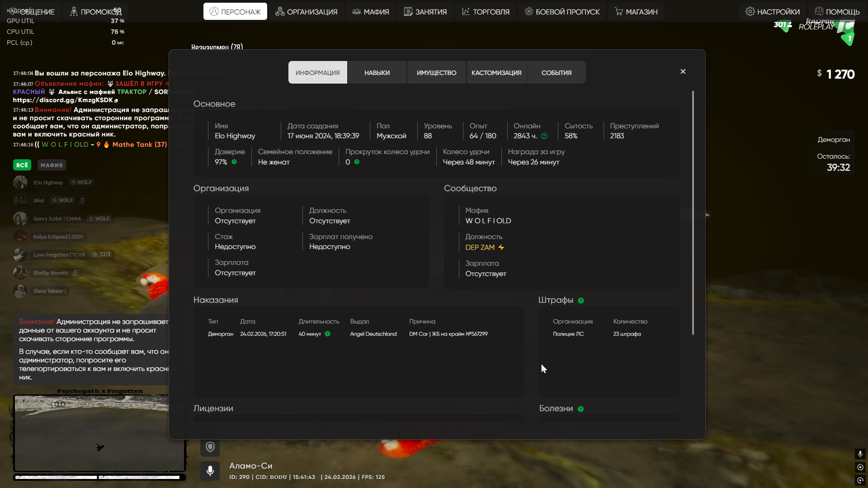
Task: Open the МАФИЯ menu in top bar
Action: click(x=370, y=12)
